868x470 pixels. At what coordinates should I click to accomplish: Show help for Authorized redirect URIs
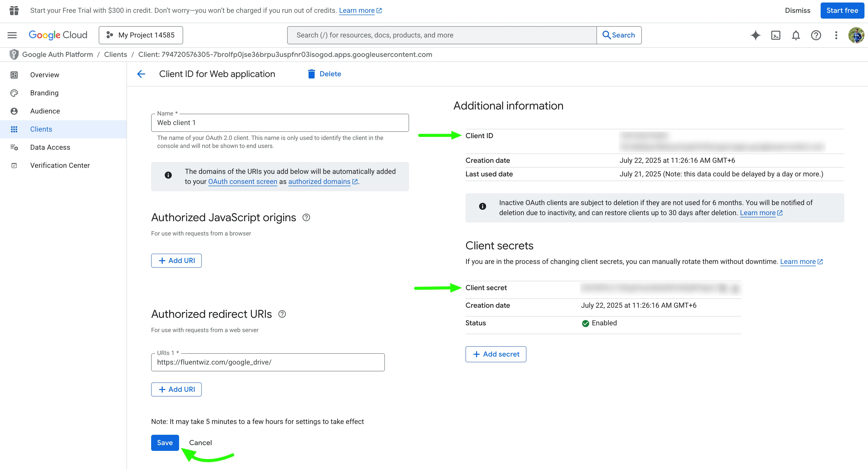click(282, 314)
